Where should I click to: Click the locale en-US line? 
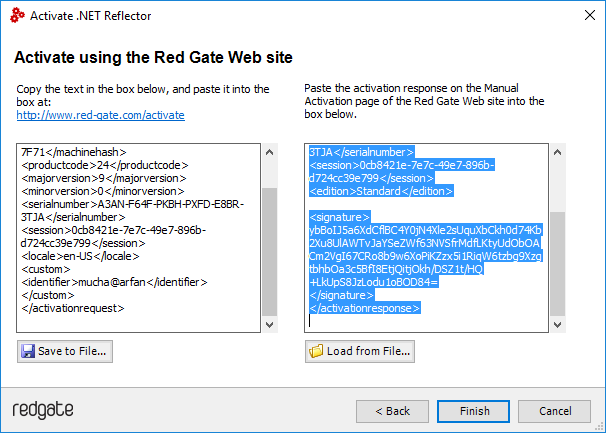(80, 256)
